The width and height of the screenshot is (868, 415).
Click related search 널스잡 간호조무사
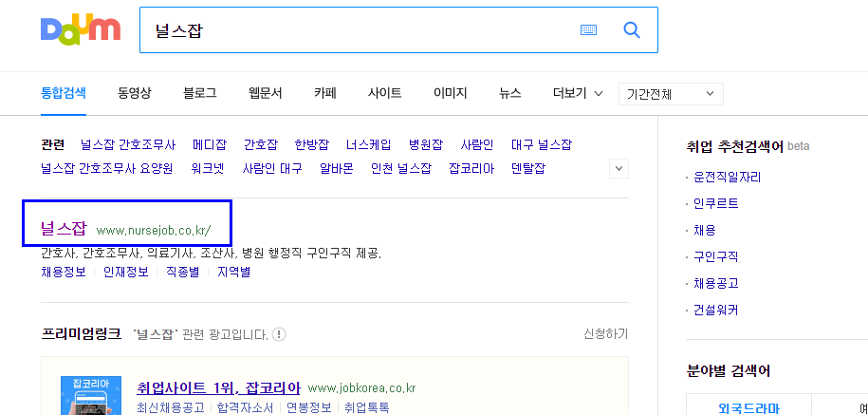[128, 145]
